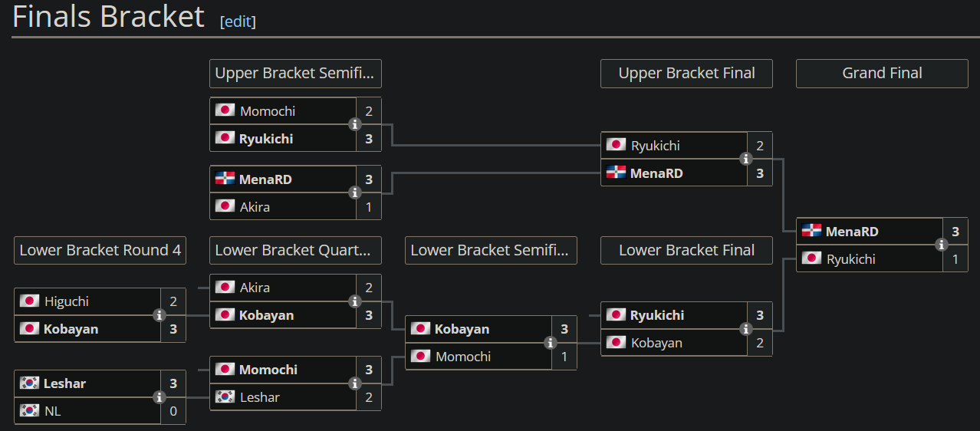Show info for Lower Bracket Final match
The image size is (980, 431).
746,329
